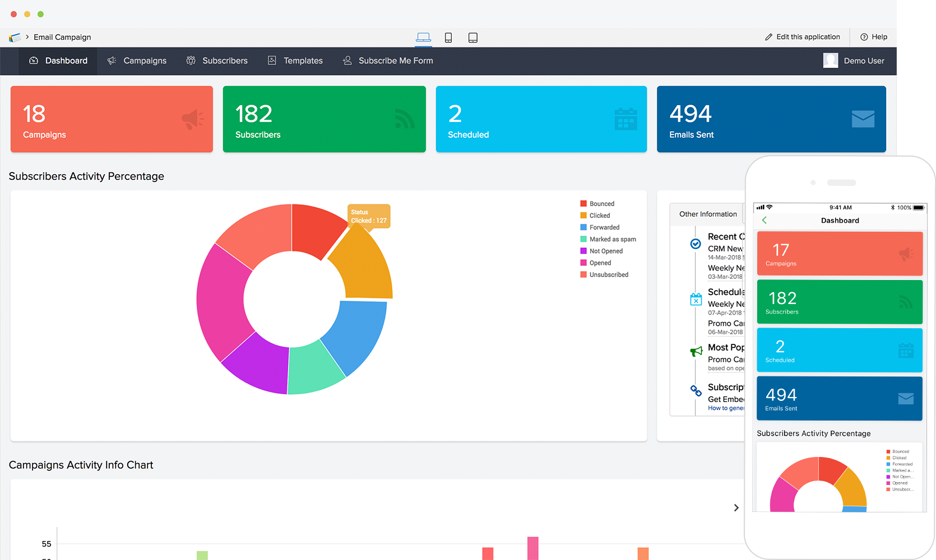The height and width of the screenshot is (560, 936).
Task: Click the Demo User avatar icon
Action: pyautogui.click(x=831, y=60)
